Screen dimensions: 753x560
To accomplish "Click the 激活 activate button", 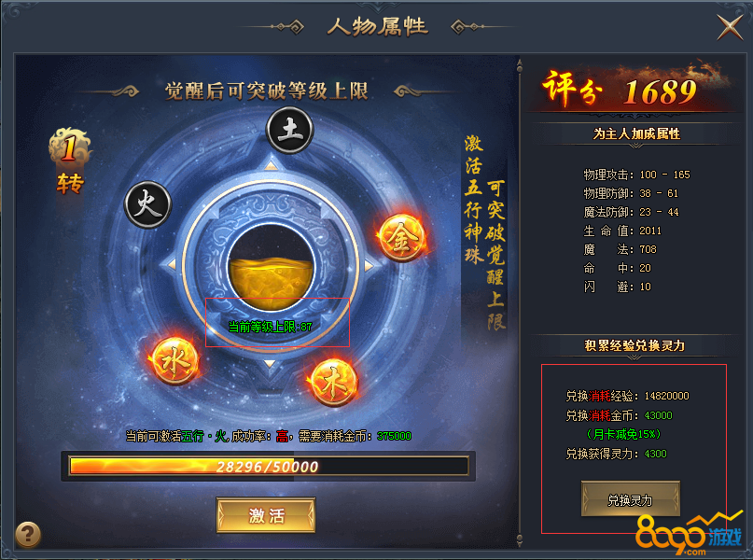I will (266, 515).
